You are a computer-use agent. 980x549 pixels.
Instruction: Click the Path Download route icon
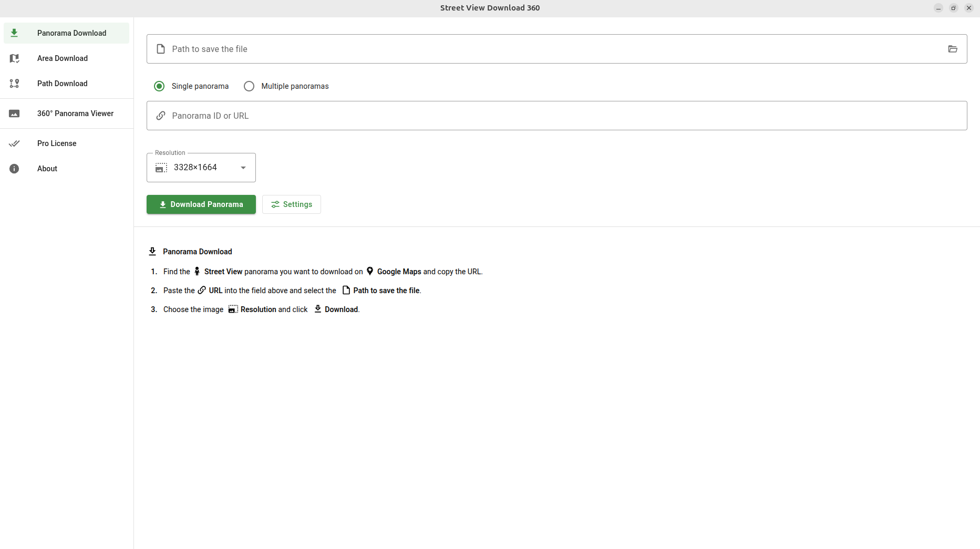pos(14,84)
